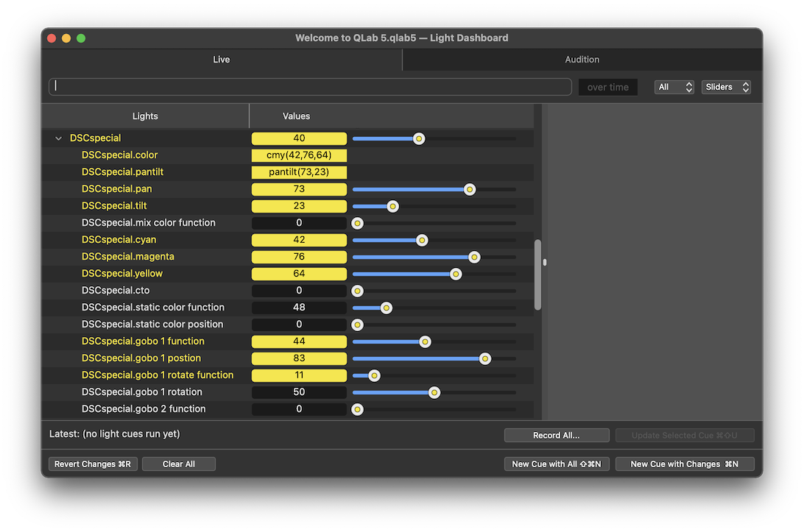
Task: Click the DSCspecial.cyan value field showing 42
Action: click(x=299, y=240)
